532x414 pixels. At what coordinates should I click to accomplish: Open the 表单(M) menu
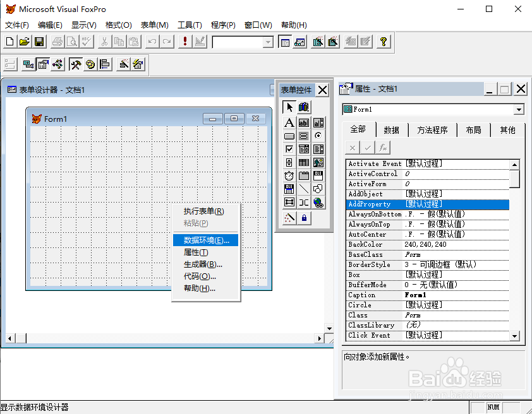click(155, 25)
